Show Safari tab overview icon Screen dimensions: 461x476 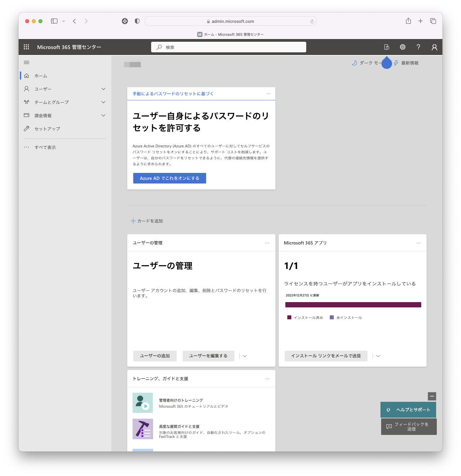[433, 21]
